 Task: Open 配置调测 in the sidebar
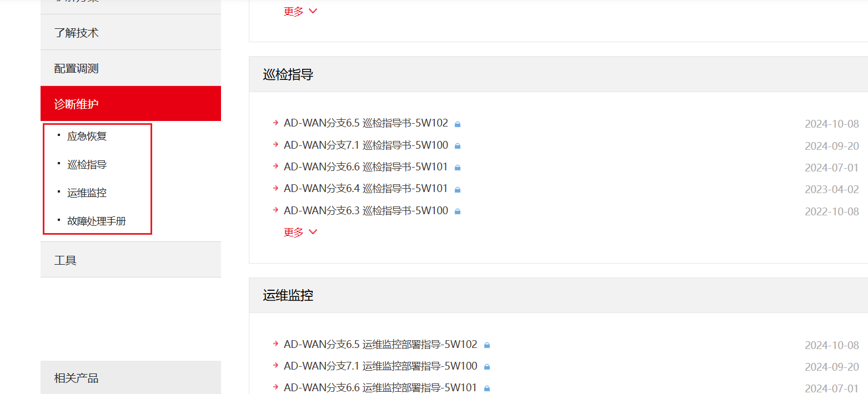131,68
